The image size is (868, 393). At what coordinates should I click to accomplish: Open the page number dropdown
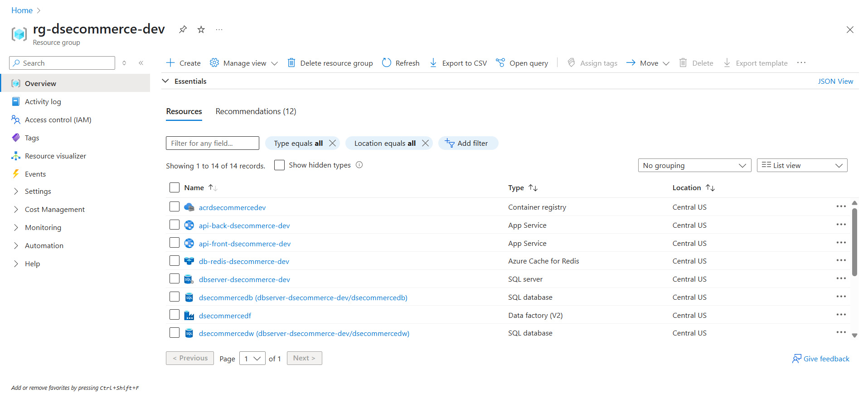[252, 358]
